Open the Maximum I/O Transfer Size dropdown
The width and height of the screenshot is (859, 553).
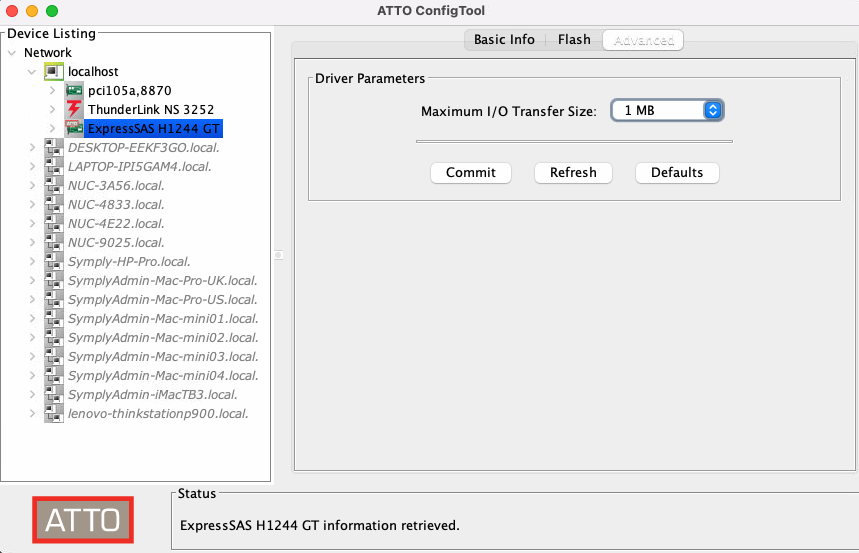[x=667, y=110]
